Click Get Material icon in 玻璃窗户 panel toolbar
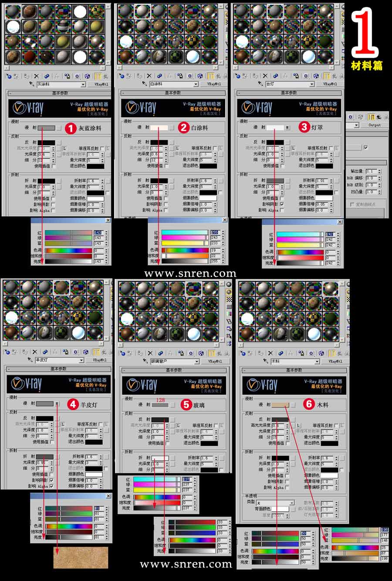This screenshot has width=392, height=581. click(x=122, y=353)
